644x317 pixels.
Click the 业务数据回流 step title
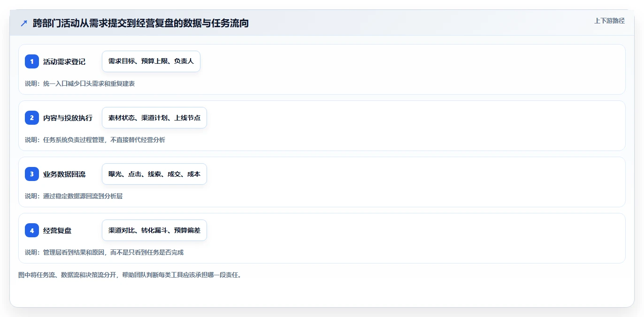point(64,174)
